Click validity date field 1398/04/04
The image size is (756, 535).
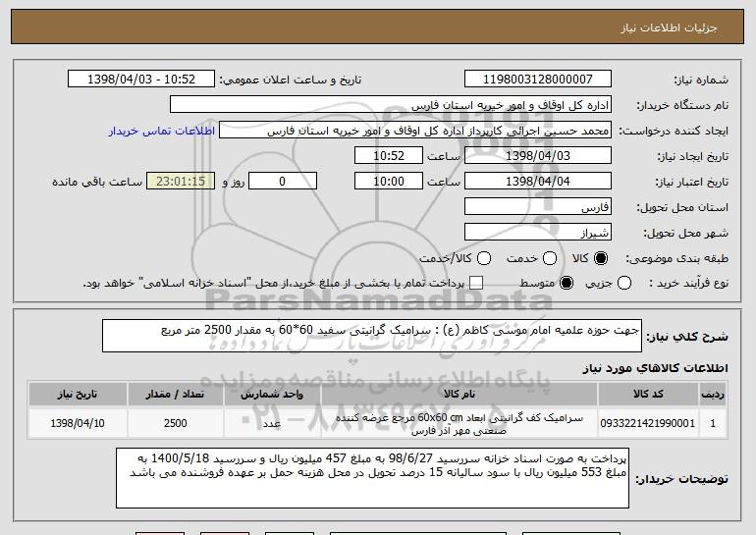click(538, 182)
